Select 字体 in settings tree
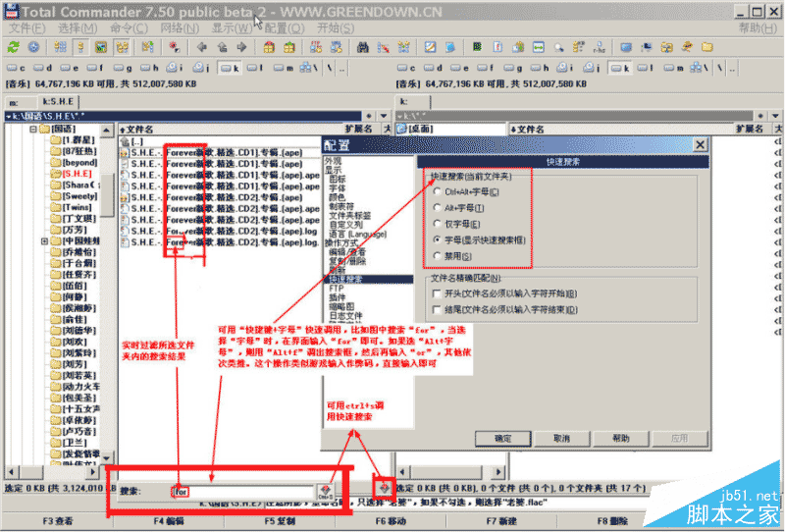785x532 pixels. tap(337, 188)
